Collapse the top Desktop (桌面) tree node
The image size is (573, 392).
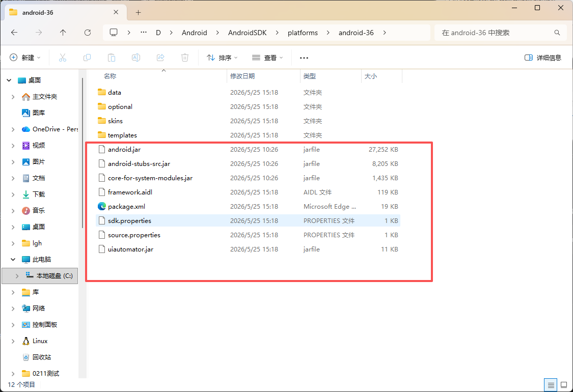coord(9,80)
